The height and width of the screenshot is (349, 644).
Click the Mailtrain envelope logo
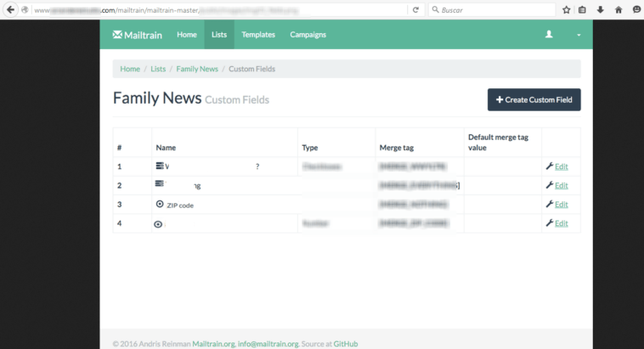click(x=117, y=35)
